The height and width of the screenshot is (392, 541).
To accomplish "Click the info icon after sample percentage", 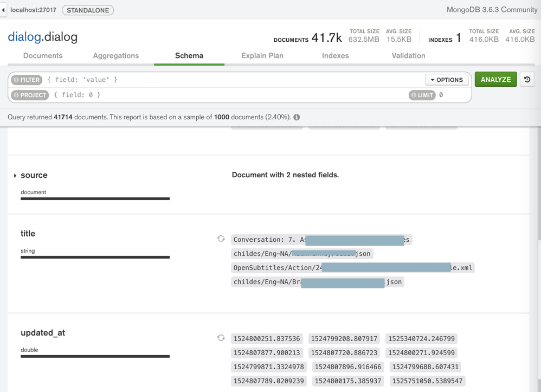I will pos(297,117).
